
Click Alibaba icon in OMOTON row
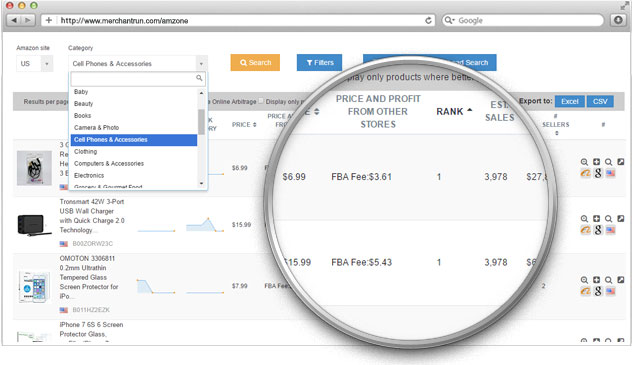pos(585,291)
